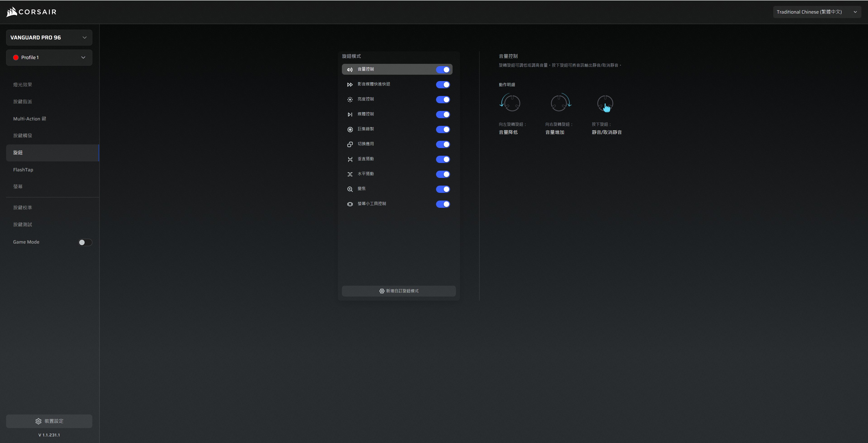This screenshot has height=443, width=868.
Task: Go to the FlashTap section
Action: (23, 170)
